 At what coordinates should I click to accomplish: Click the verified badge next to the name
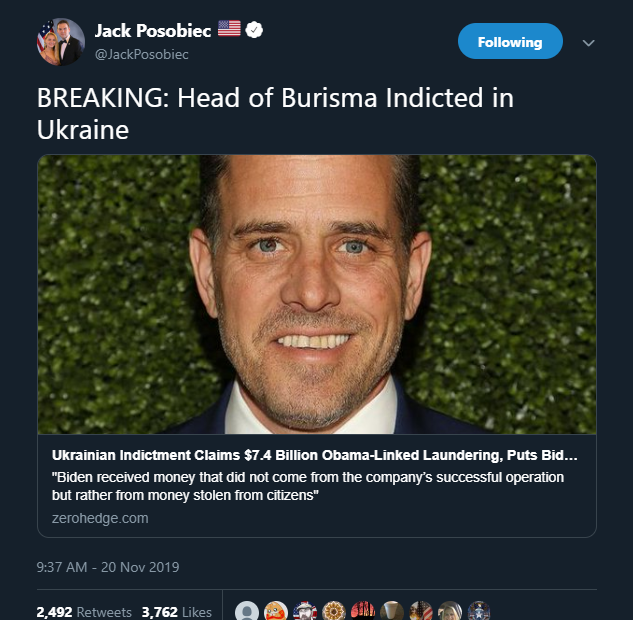(x=255, y=30)
